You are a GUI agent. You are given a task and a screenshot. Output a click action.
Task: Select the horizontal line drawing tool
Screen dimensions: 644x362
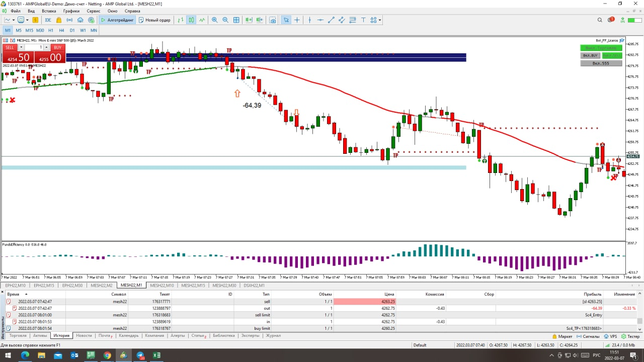(320, 20)
